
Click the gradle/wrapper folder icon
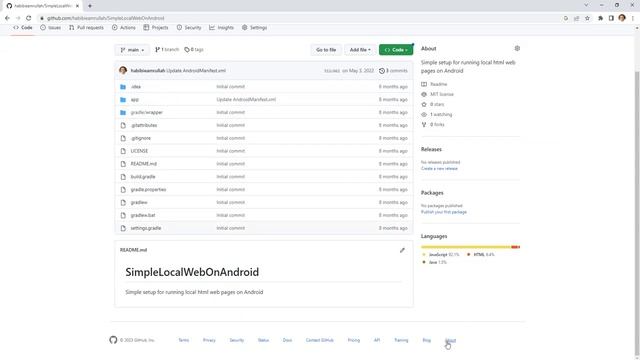(x=123, y=112)
